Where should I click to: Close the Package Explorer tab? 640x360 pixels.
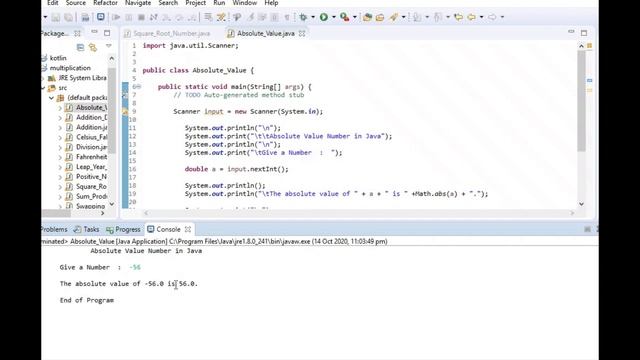pyautogui.click(x=77, y=33)
